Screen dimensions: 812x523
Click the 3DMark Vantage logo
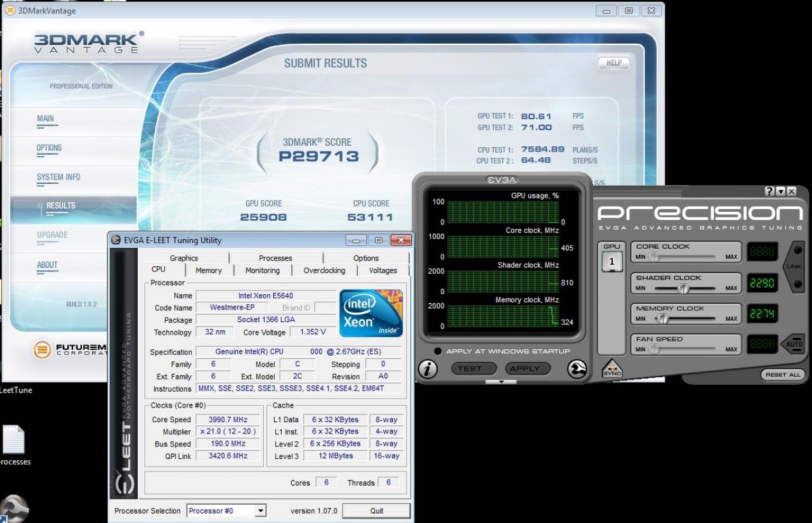click(88, 43)
